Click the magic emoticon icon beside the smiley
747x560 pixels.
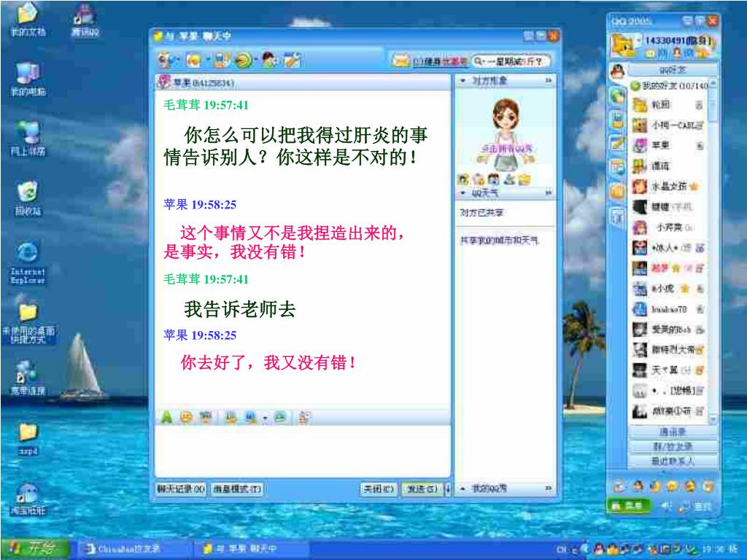[205, 418]
